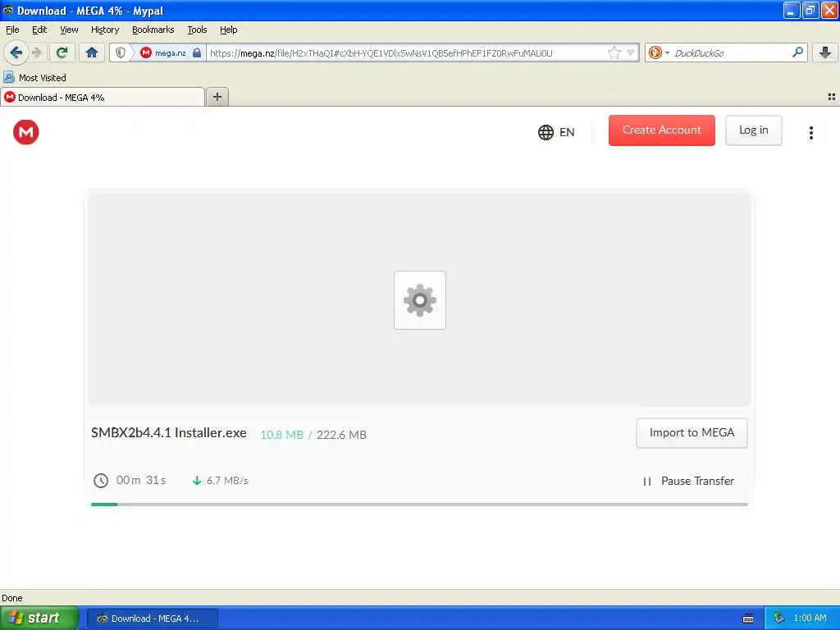This screenshot has width=840, height=630.
Task: Click the Forward navigation arrow
Action: [x=37, y=52]
